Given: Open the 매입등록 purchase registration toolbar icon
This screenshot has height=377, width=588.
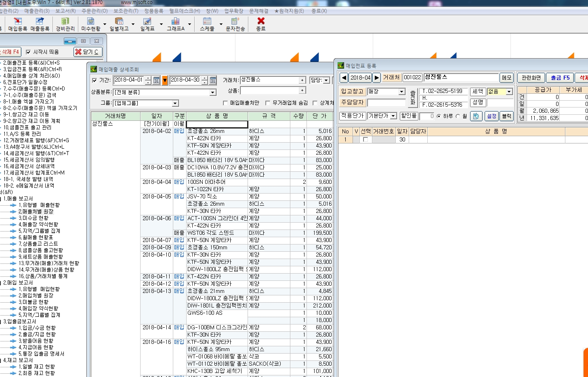Looking at the screenshot, I should (18, 24).
